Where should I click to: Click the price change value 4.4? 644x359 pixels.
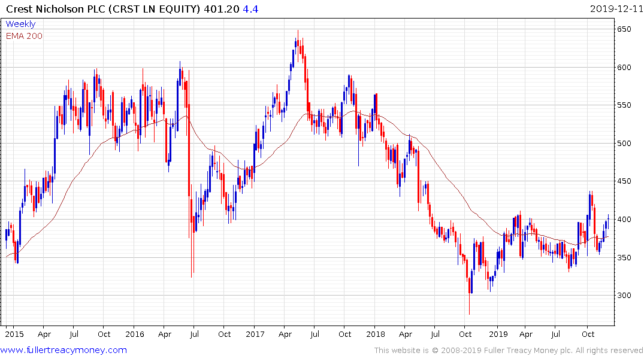coord(250,8)
